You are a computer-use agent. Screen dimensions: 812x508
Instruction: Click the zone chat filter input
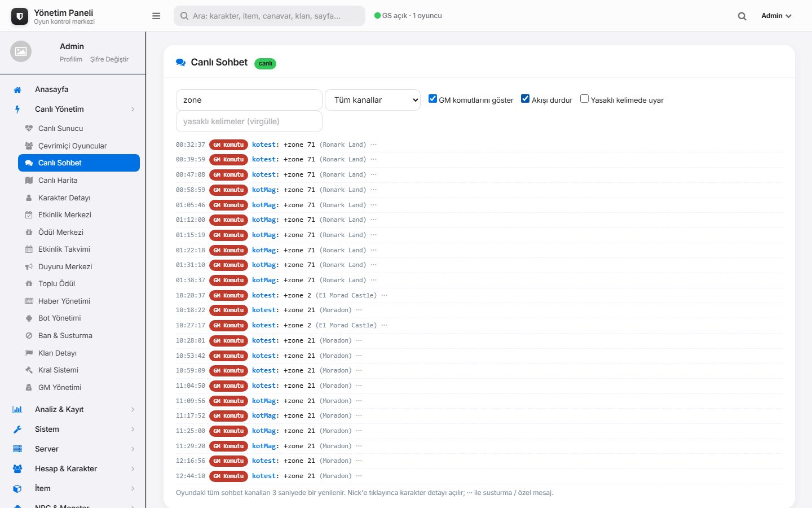[249, 100]
